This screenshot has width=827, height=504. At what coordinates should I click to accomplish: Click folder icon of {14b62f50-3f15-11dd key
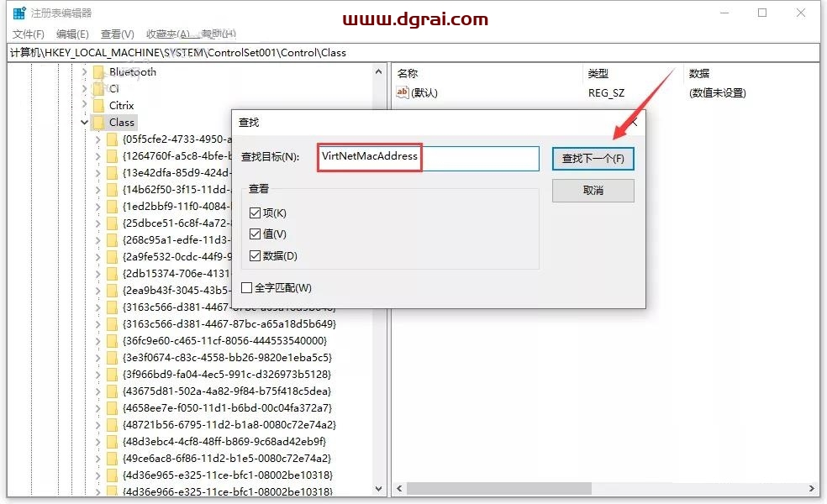(113, 190)
